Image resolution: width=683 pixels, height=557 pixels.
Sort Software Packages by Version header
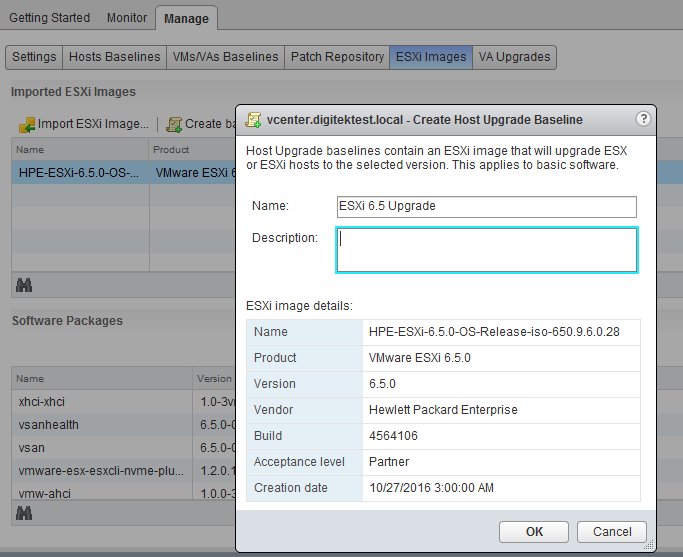[214, 378]
